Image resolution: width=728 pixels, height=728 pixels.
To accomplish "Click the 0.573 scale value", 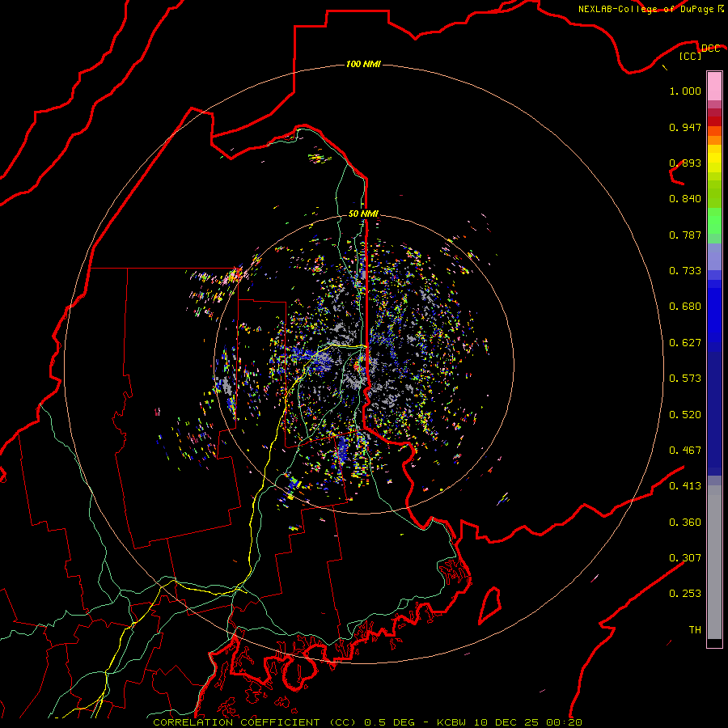I will pyautogui.click(x=685, y=379).
